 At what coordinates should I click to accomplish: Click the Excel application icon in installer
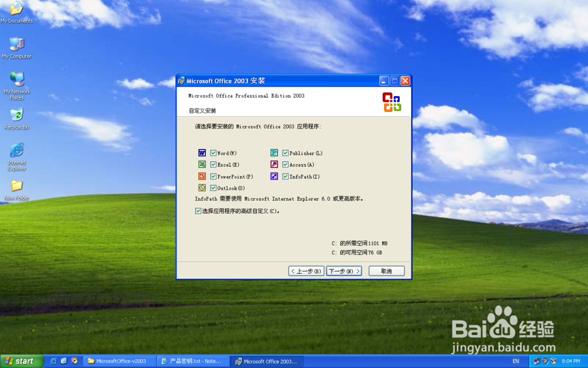point(202,164)
